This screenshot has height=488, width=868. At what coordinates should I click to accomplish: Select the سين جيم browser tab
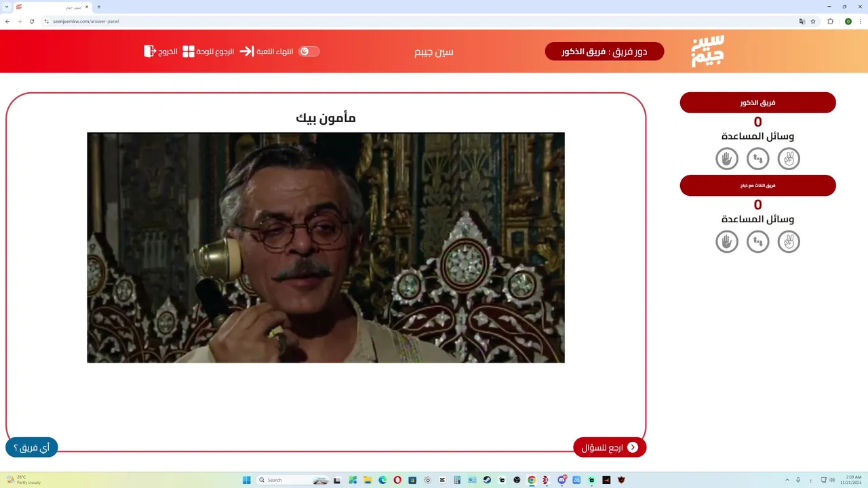[53, 7]
